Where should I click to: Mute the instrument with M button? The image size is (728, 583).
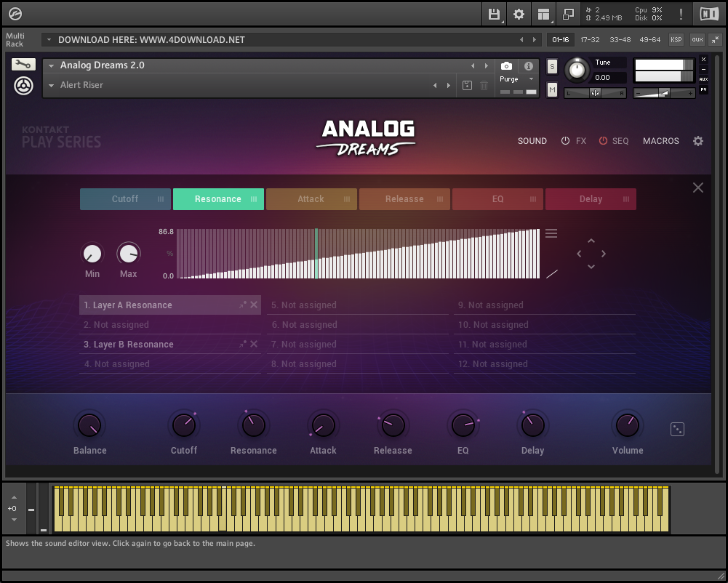pyautogui.click(x=552, y=89)
